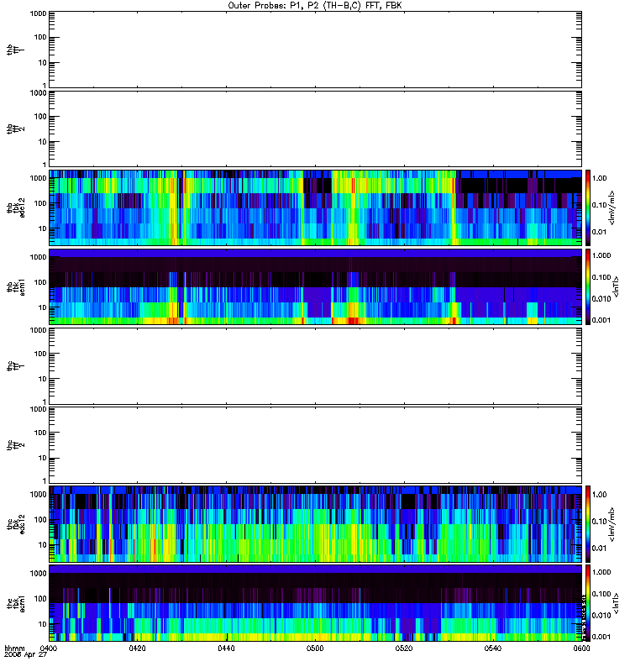630x672 pixels.
Task: Click the "thc fbk scm1" y-axis title
Action: (15, 603)
